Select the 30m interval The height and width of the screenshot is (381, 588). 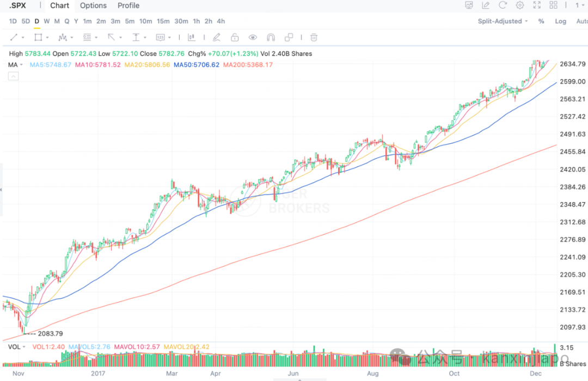[181, 21]
